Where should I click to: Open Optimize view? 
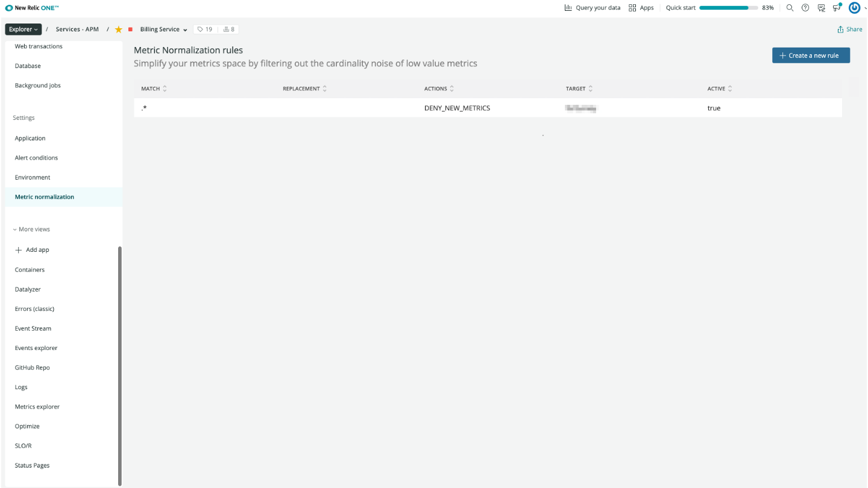[27, 427]
